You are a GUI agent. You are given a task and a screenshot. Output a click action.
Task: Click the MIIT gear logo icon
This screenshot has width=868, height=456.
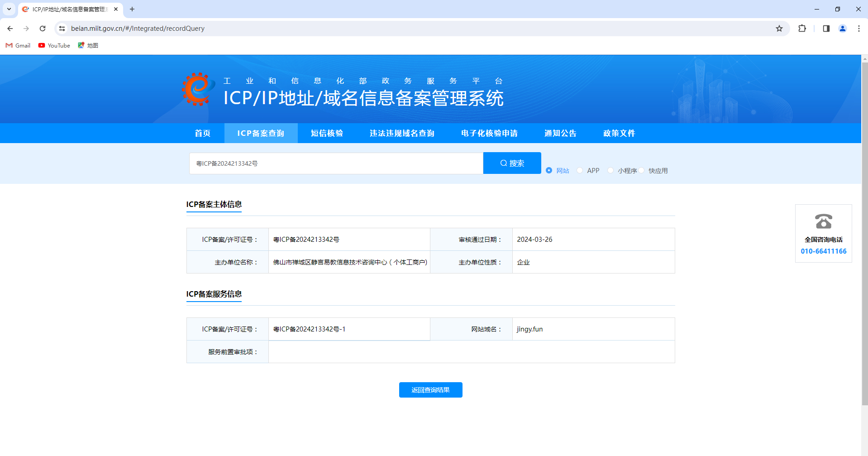pyautogui.click(x=198, y=89)
